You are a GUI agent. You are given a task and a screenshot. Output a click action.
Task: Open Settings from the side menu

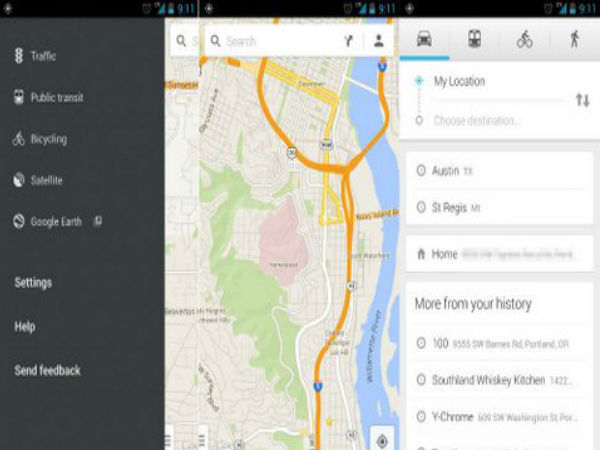(x=33, y=283)
